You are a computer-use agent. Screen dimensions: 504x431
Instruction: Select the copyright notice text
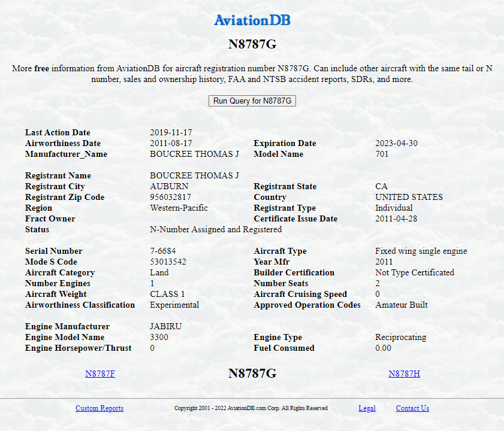click(251, 408)
